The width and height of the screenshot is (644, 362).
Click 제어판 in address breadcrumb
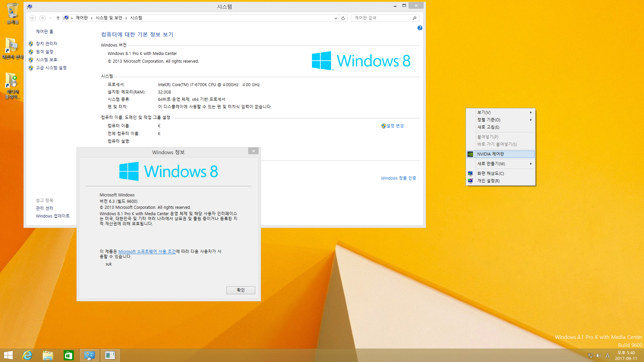click(x=82, y=18)
